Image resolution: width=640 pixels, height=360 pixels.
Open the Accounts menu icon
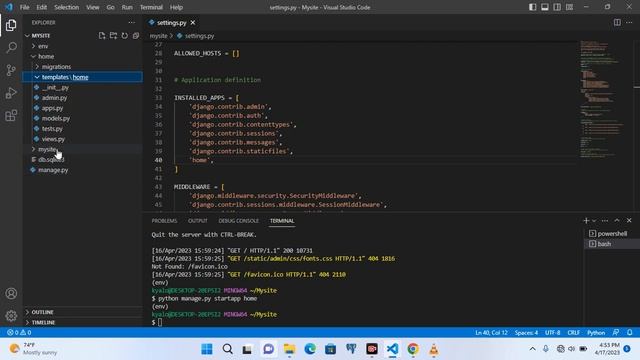(x=11, y=293)
